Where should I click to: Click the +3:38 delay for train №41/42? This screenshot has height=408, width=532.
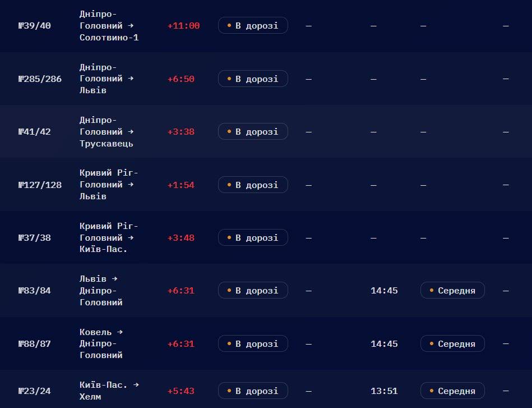point(181,132)
